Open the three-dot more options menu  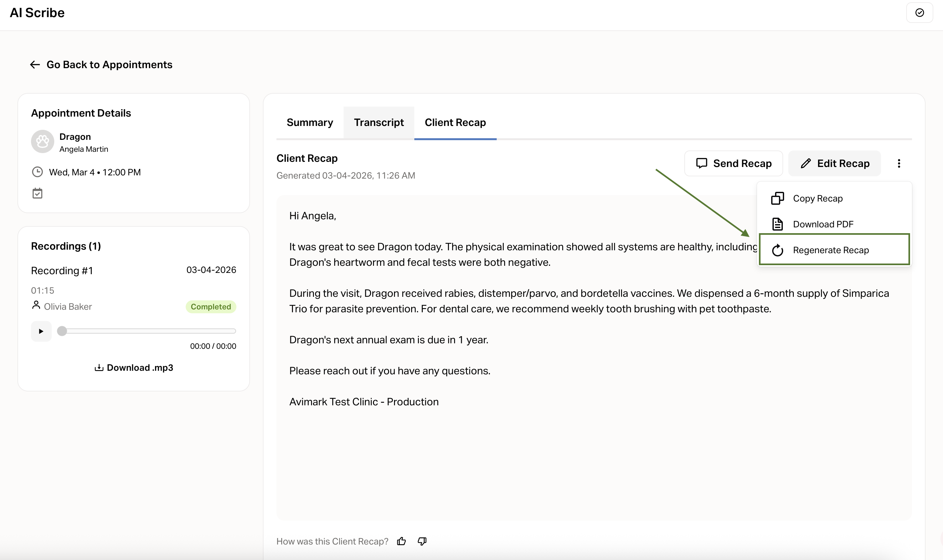click(x=898, y=163)
